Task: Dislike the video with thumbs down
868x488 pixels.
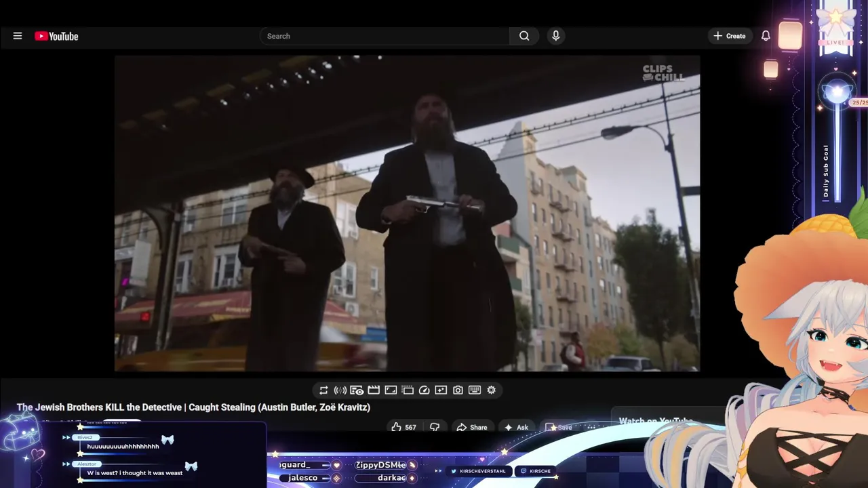Action: click(x=435, y=427)
